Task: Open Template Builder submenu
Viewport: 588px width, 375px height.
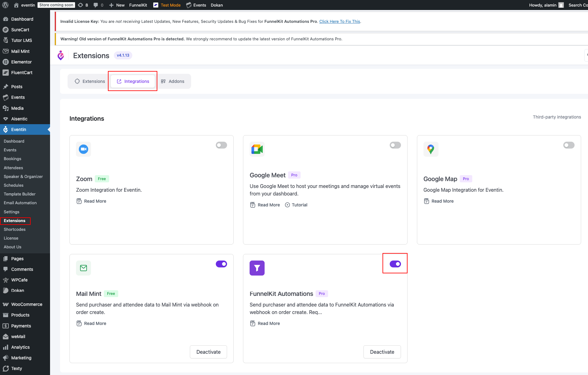Action: (x=20, y=194)
